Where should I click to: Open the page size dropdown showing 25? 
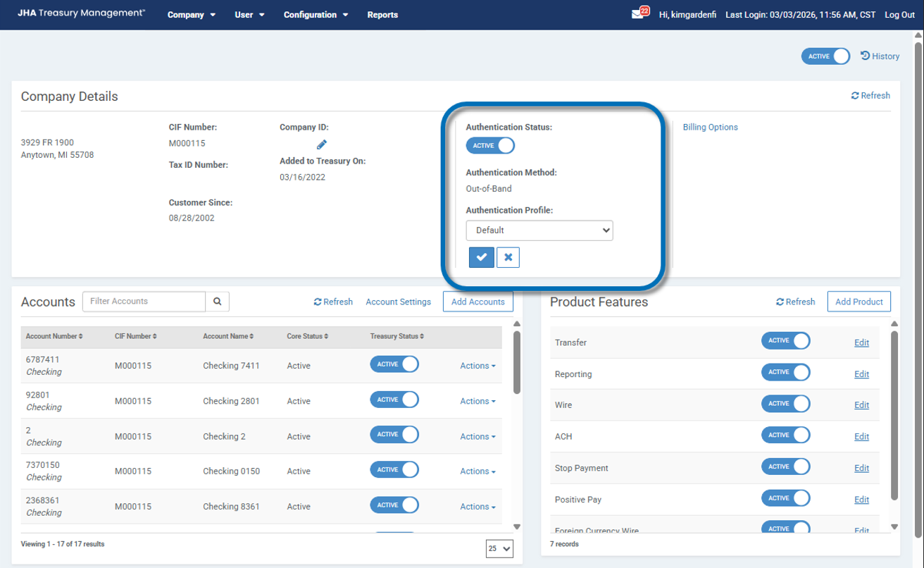499,549
